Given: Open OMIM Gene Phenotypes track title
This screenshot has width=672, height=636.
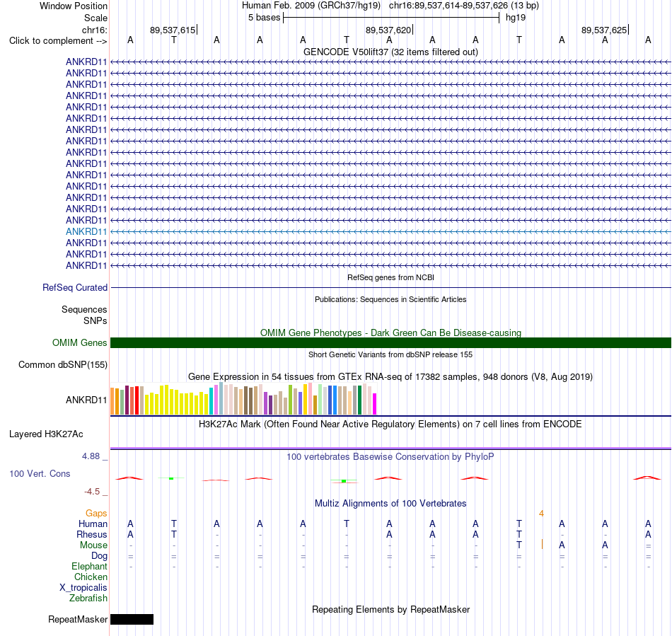Looking at the screenshot, I should 390,333.
